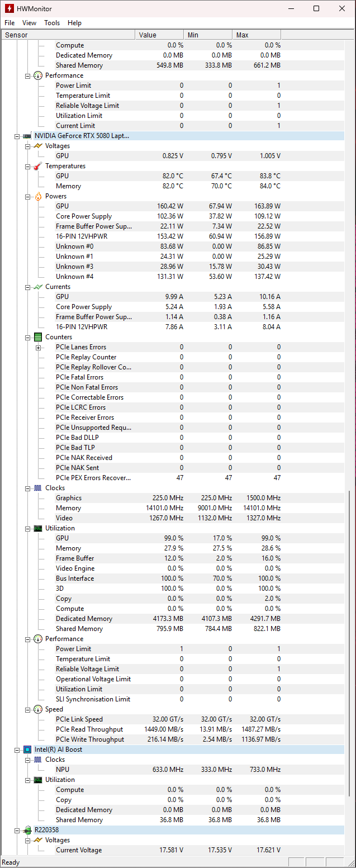Screen dimensions: 356x868
Task: Click the Performance gauge icon above the Current Limit row
Action: pyautogui.click(x=38, y=75)
